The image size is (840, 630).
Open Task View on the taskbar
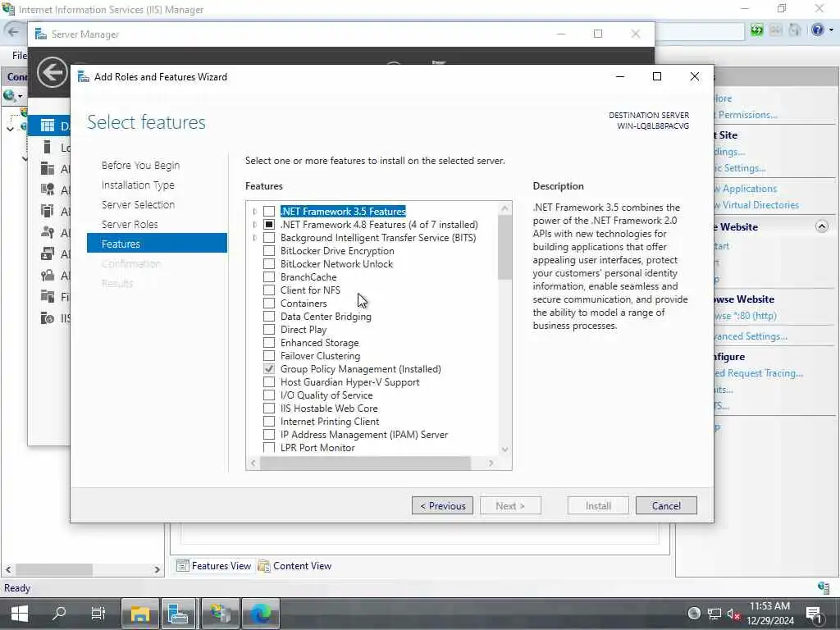[98, 613]
